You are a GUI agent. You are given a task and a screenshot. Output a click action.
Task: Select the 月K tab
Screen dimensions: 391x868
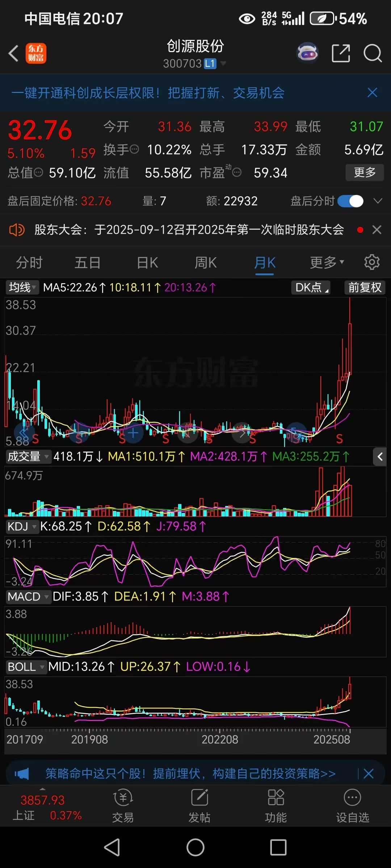coord(265,263)
